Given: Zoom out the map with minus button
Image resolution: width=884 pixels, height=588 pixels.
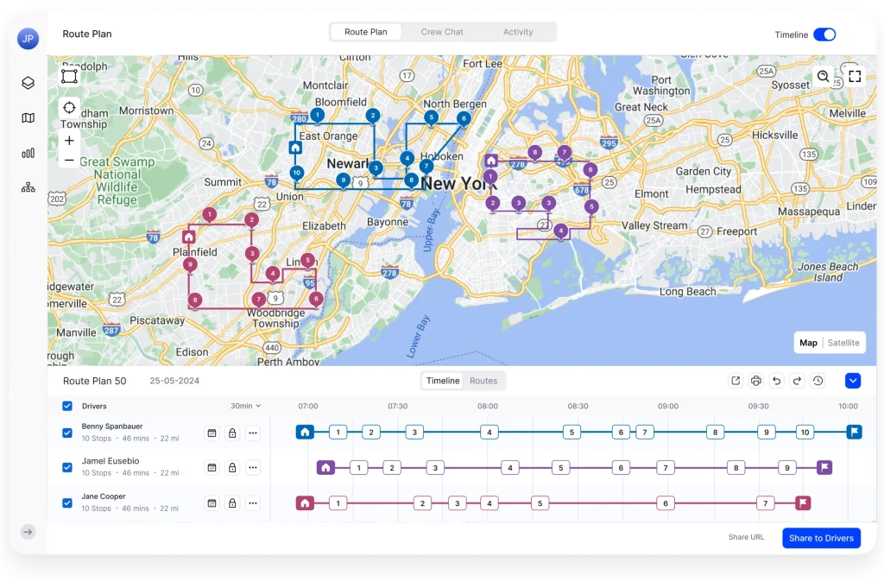Looking at the screenshot, I should [69, 160].
